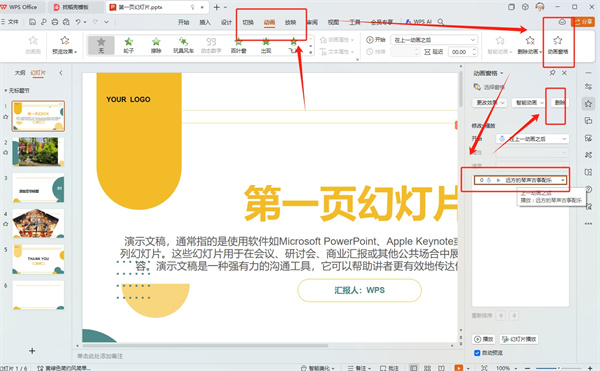Screen dimensions: 600x371
Task: Switch to the 动画 animation tab
Action: 269,22
